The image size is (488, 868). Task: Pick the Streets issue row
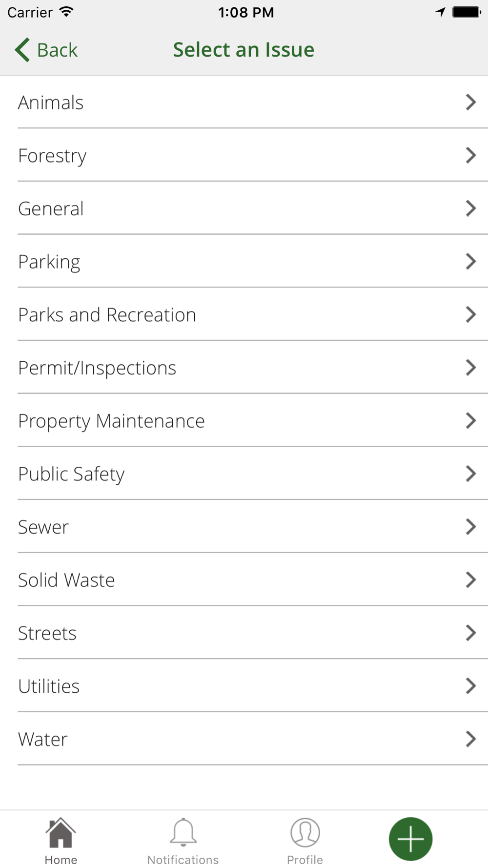(47, 633)
